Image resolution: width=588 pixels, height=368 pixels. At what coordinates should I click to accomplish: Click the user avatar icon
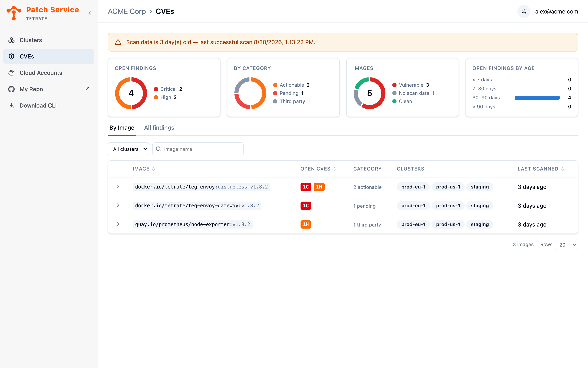524,11
